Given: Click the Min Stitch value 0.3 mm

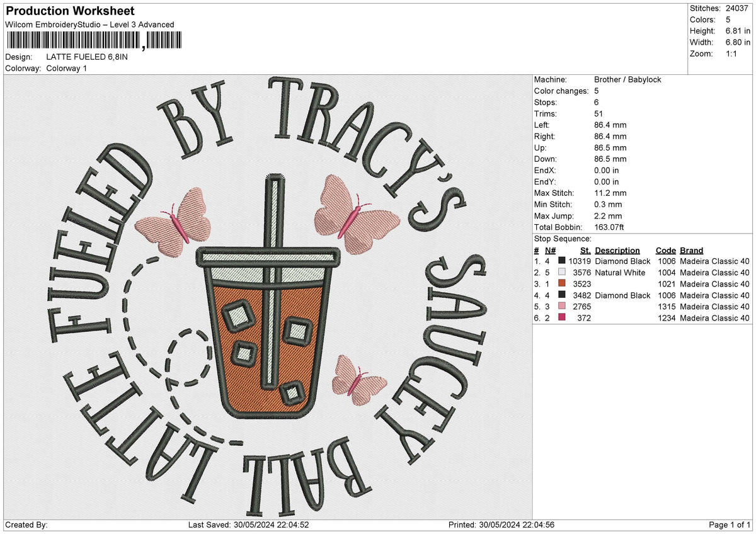Looking at the screenshot, I should (x=608, y=204).
